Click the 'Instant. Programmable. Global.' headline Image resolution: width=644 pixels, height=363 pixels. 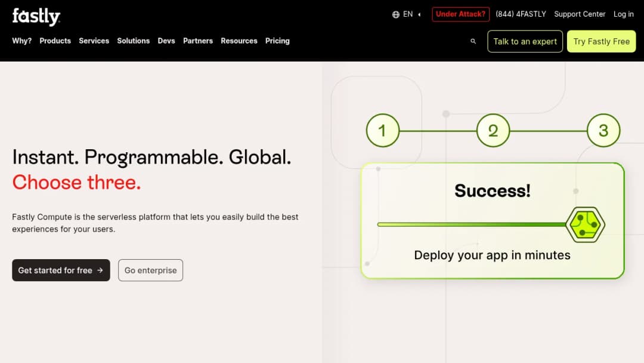(151, 157)
